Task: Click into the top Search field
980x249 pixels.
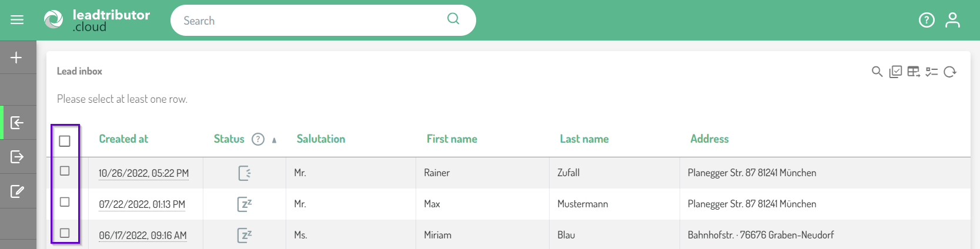Action: point(312,21)
